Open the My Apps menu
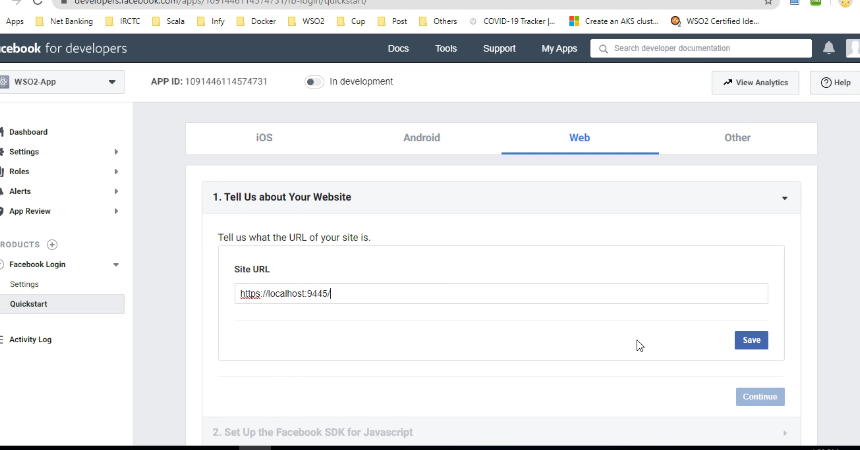The height and width of the screenshot is (450, 860). tap(559, 48)
